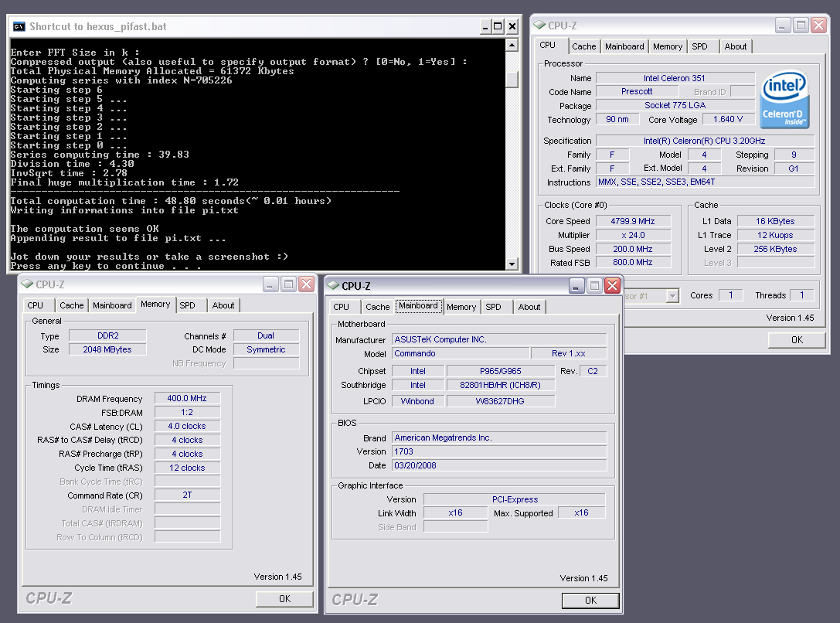
Task: Open About tab in the Mainboard window
Action: point(529,307)
